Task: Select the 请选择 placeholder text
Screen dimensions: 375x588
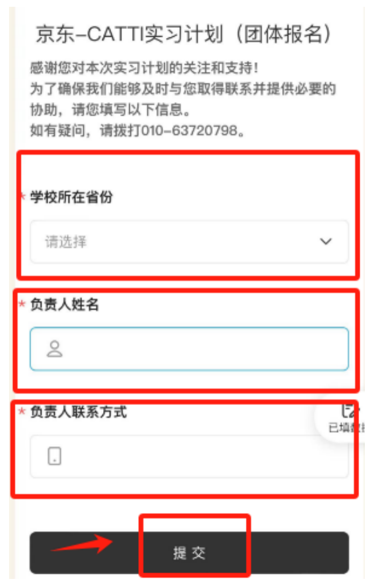Action: click(x=66, y=242)
